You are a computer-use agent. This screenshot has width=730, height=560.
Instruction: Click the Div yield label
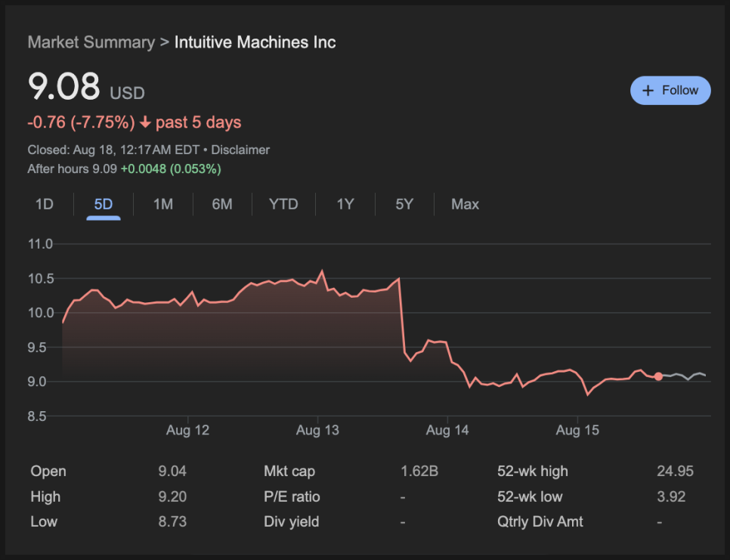292,521
